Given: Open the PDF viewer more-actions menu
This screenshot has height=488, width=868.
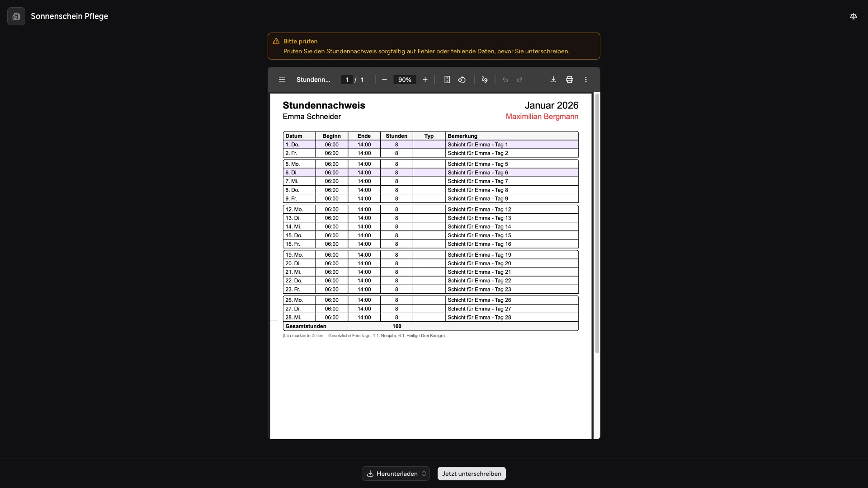Looking at the screenshot, I should pyautogui.click(x=586, y=80).
